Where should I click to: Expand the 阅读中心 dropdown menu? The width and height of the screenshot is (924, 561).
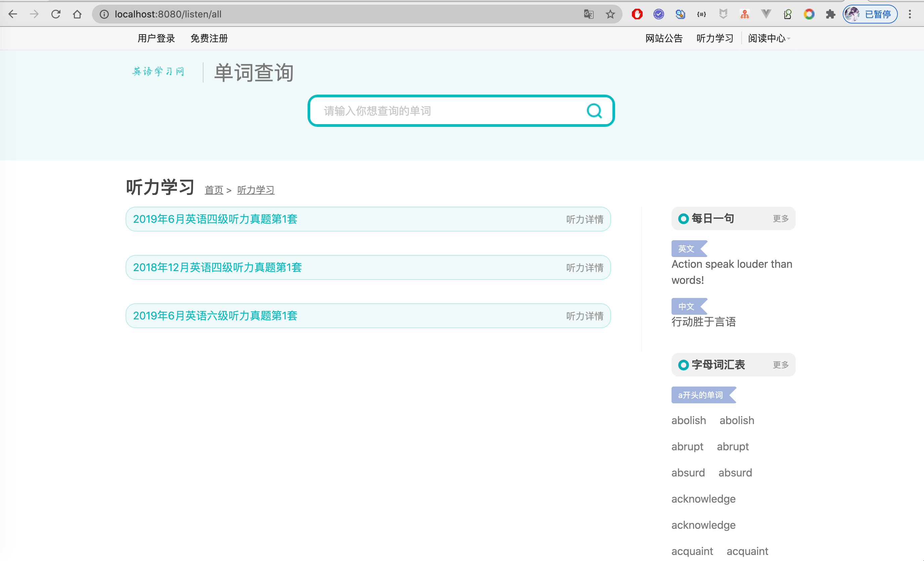(x=769, y=38)
